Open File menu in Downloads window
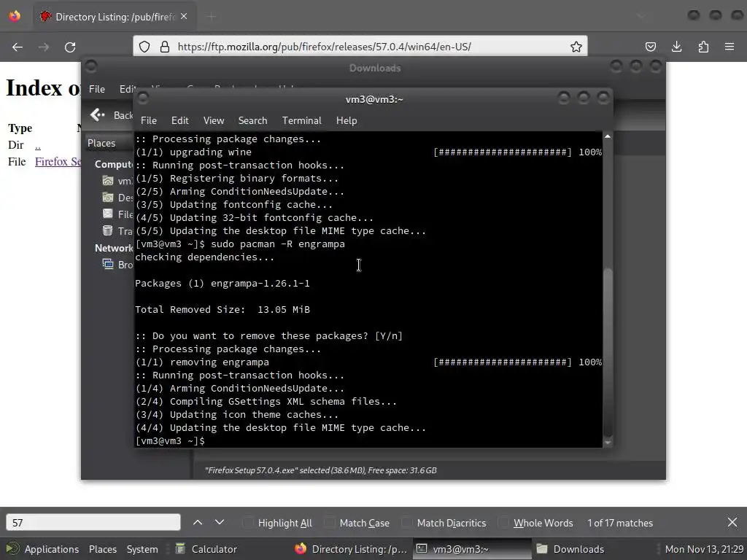Screen dimensions: 747x560 tap(97, 89)
